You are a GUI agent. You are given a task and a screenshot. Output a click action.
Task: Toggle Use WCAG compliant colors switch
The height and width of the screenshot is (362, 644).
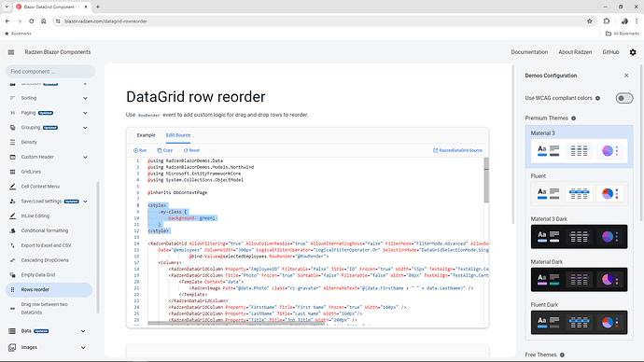coord(623,98)
